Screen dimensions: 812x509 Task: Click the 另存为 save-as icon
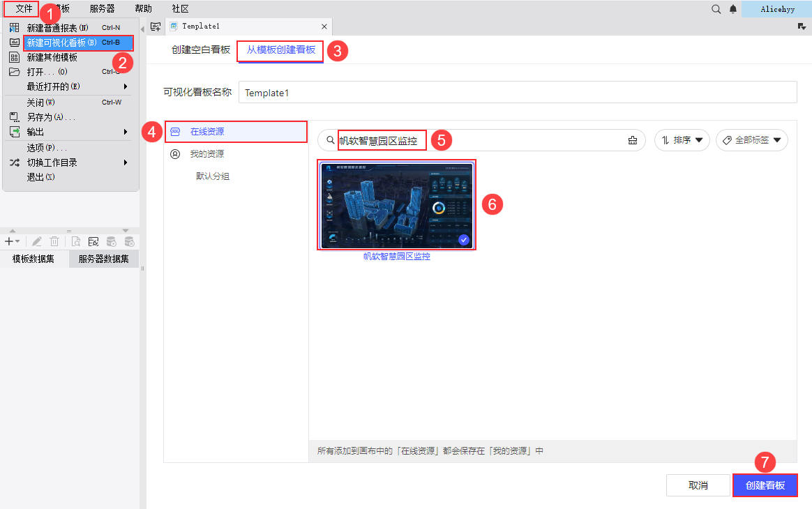tap(15, 117)
